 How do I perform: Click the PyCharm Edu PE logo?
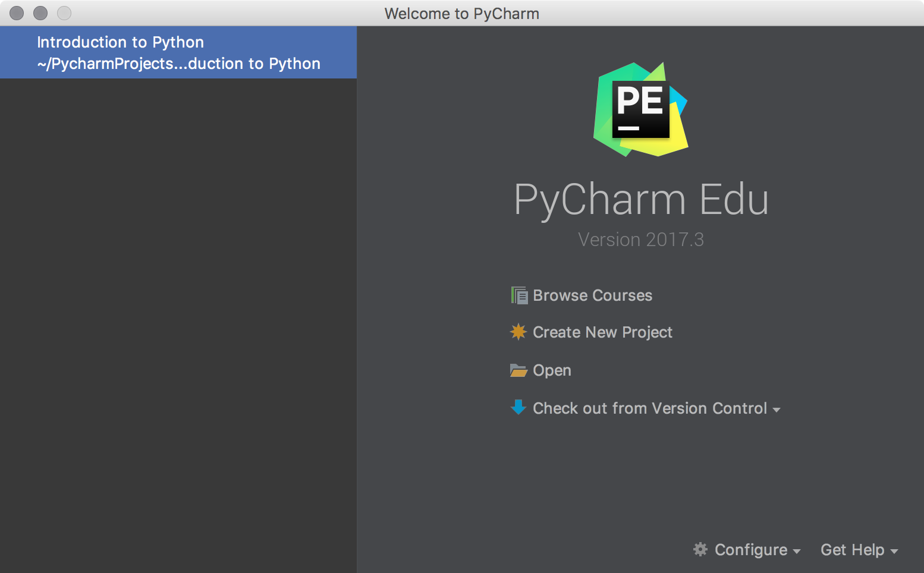(641, 110)
